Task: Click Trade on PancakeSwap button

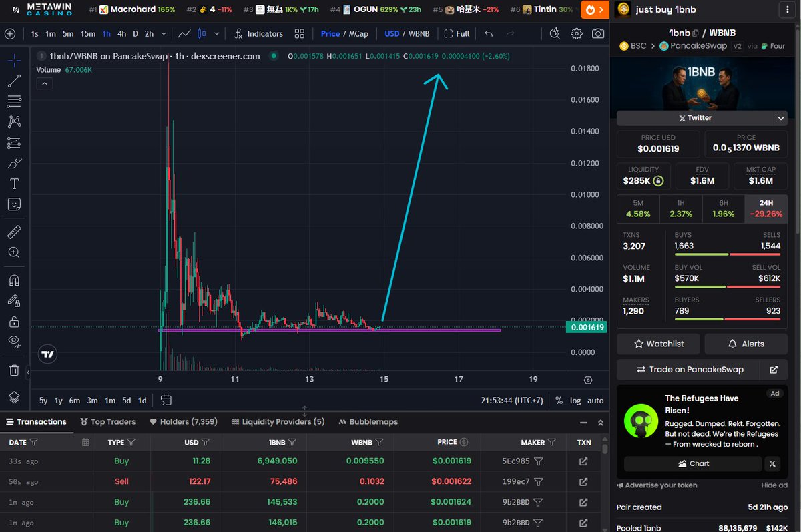Action: (x=690, y=369)
